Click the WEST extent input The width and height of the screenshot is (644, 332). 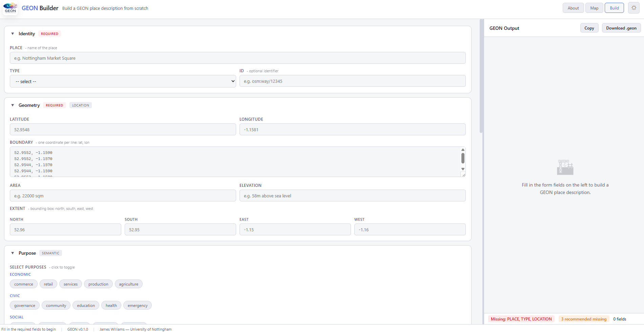coord(410,230)
